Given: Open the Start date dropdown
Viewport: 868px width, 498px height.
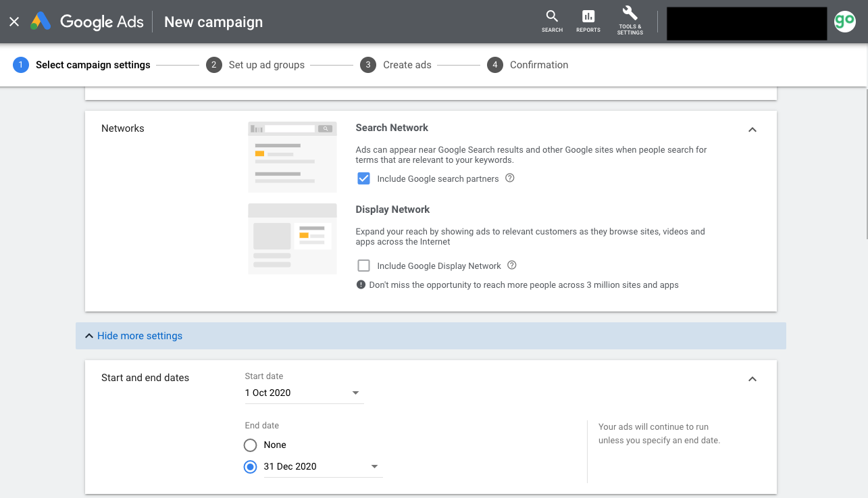Looking at the screenshot, I should [x=304, y=393].
